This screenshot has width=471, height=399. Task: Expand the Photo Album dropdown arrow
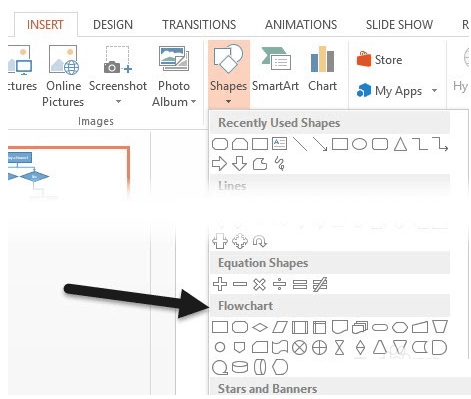click(x=193, y=102)
